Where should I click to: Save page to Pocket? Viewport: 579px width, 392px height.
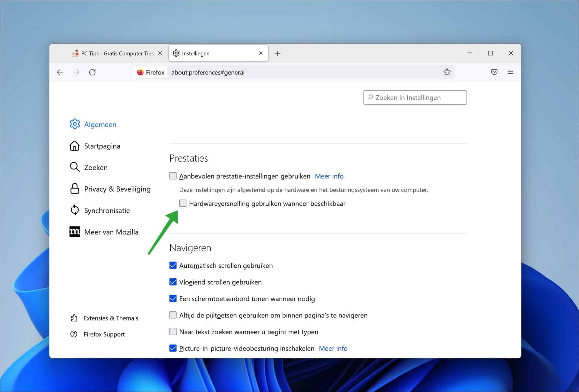494,72
